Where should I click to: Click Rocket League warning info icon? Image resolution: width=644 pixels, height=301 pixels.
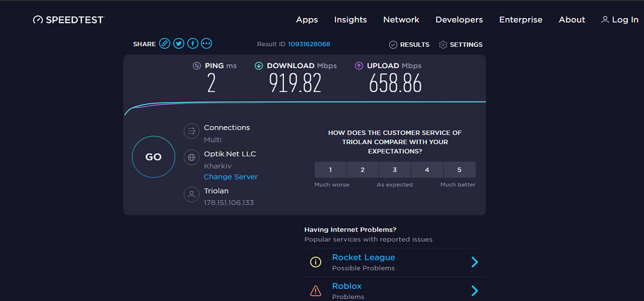(x=316, y=262)
